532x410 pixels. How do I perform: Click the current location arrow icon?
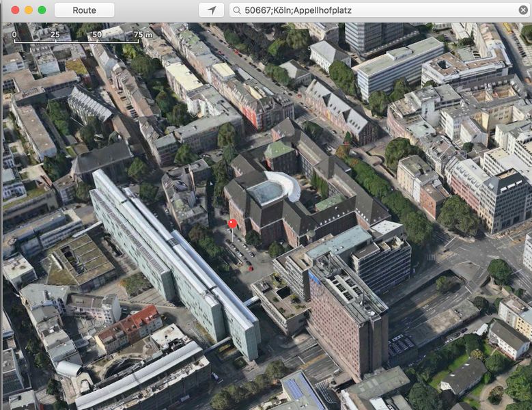(211, 10)
